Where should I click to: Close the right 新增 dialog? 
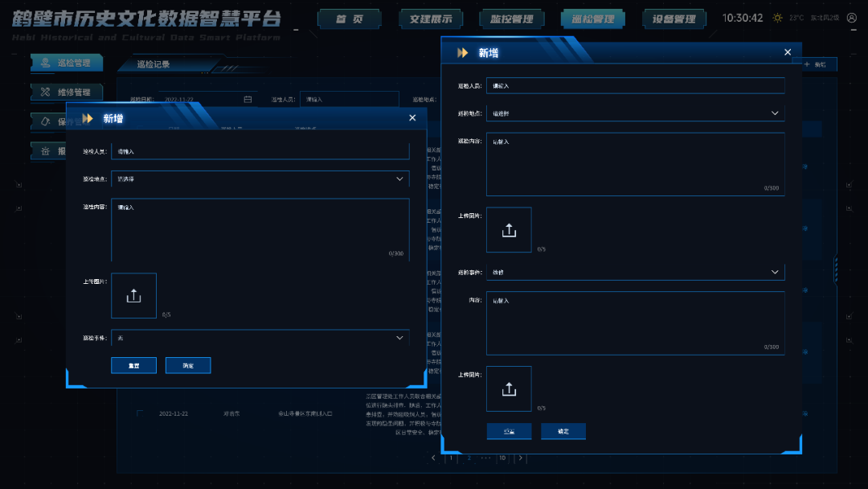coord(788,52)
